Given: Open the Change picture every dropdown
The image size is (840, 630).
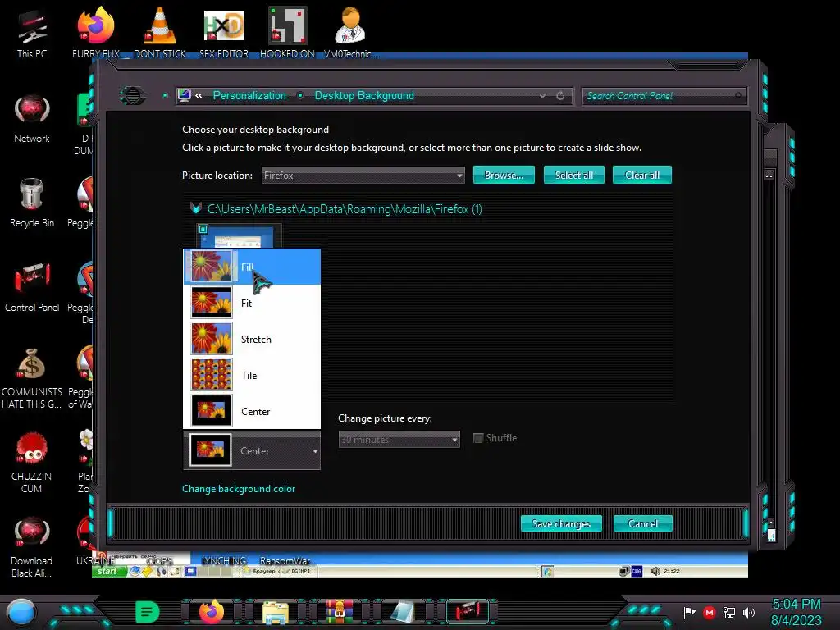Looking at the screenshot, I should (399, 440).
